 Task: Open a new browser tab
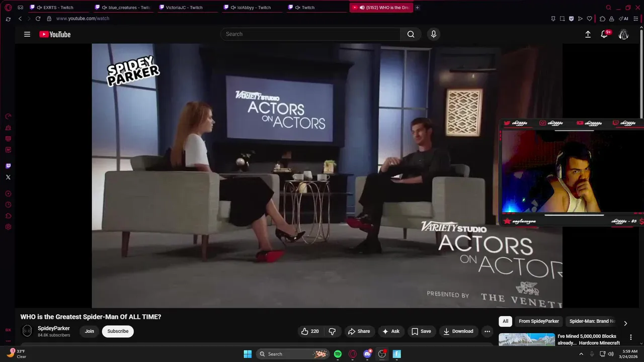417,8
